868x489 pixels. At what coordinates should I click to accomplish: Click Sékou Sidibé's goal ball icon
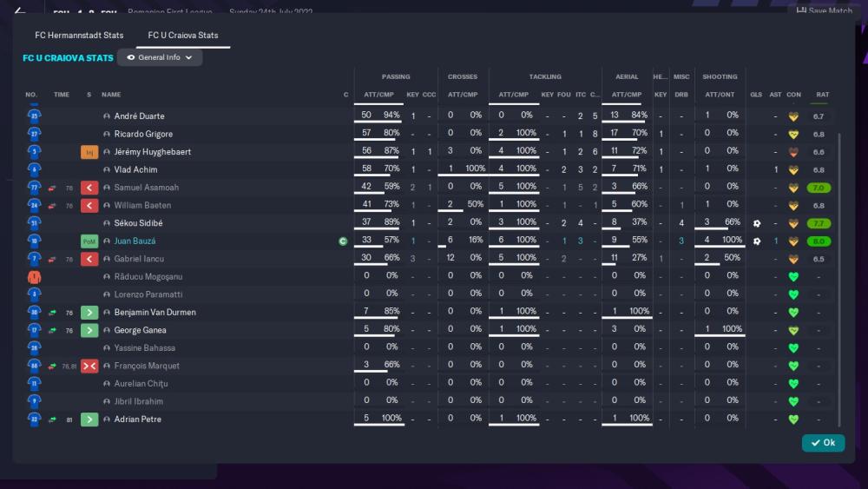click(x=757, y=223)
